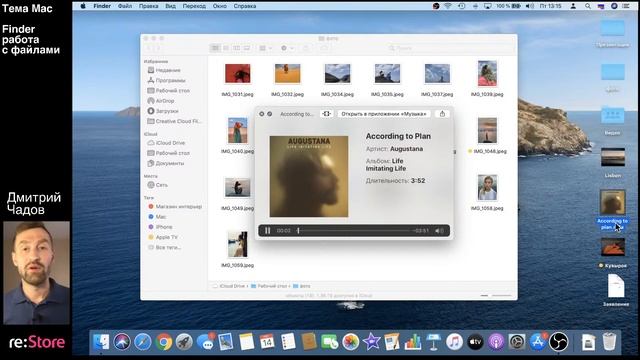Open the Apple menu
Viewport: 640px width, 360px height.
click(83, 6)
